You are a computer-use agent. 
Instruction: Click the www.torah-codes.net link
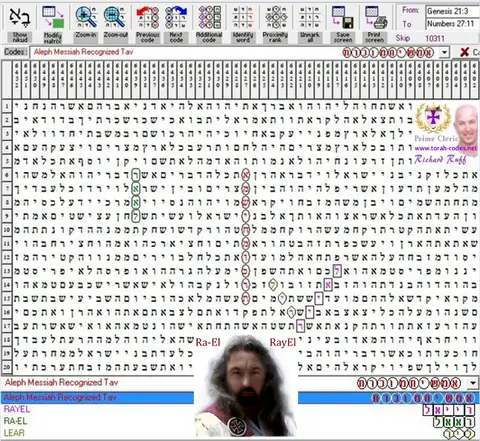[445, 148]
